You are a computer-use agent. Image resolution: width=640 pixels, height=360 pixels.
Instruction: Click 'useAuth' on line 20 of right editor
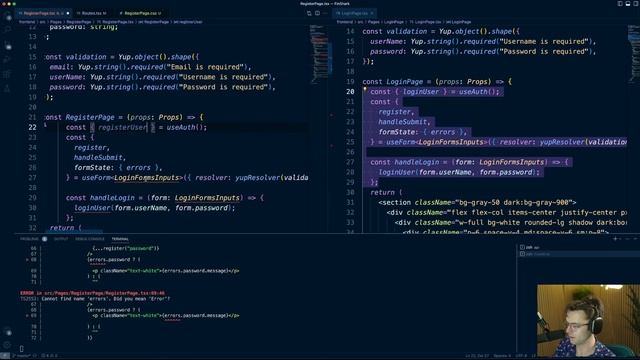point(473,91)
